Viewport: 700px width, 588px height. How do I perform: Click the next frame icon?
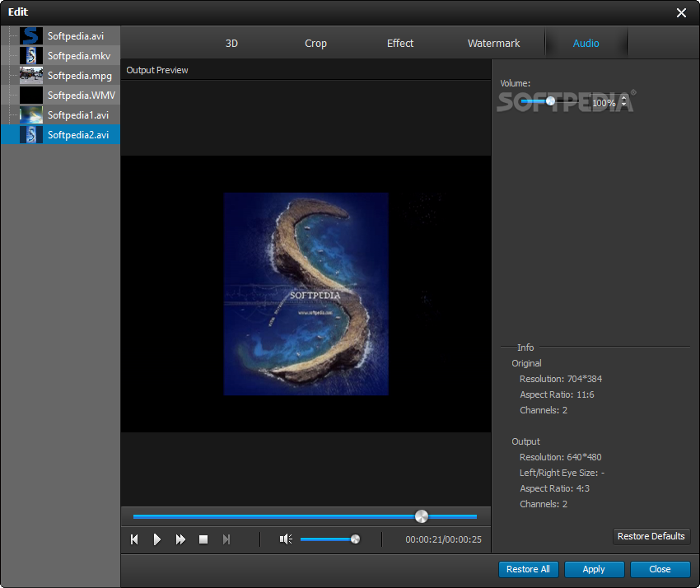pos(226,539)
